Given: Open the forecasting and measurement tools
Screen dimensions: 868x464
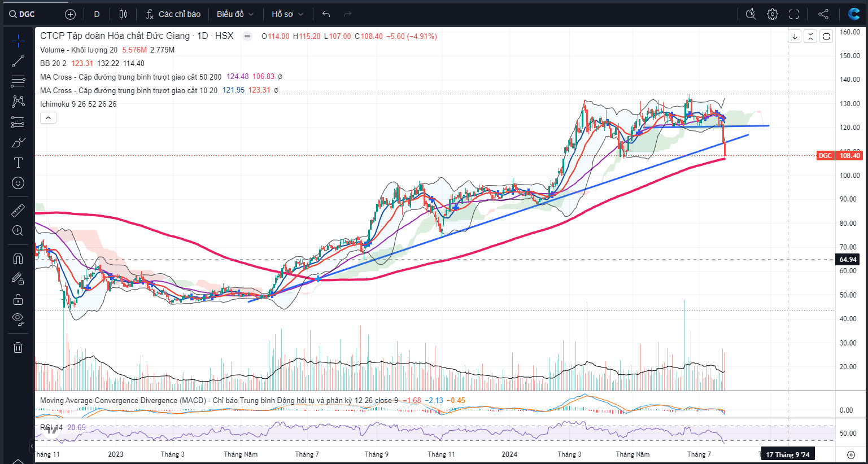Looking at the screenshot, I should pos(18,122).
